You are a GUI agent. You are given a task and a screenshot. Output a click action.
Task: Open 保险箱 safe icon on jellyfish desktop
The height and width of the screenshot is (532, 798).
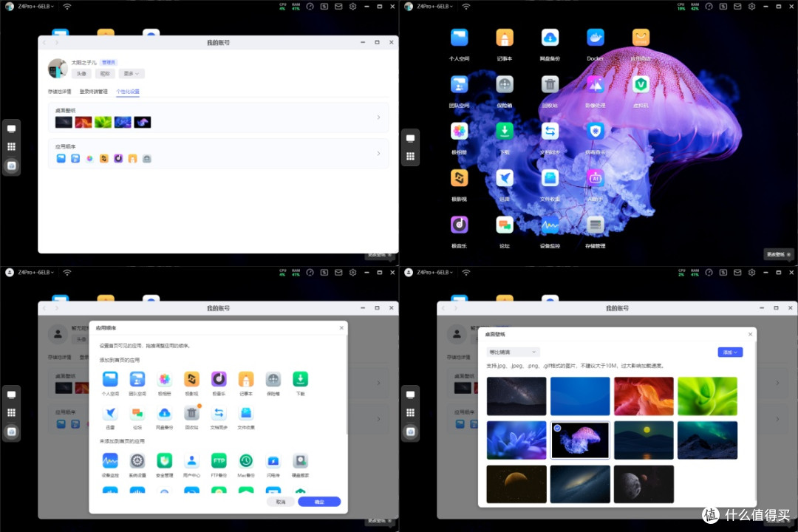tap(505, 84)
